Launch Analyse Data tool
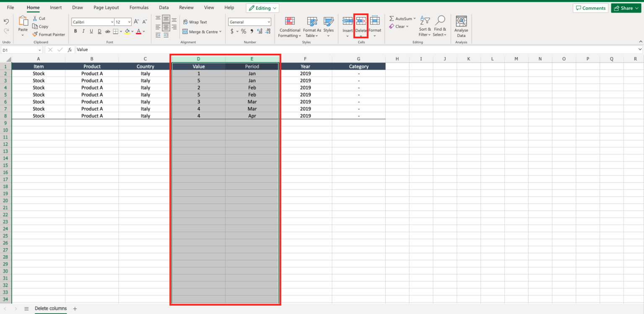The image size is (644, 314). coord(461,26)
